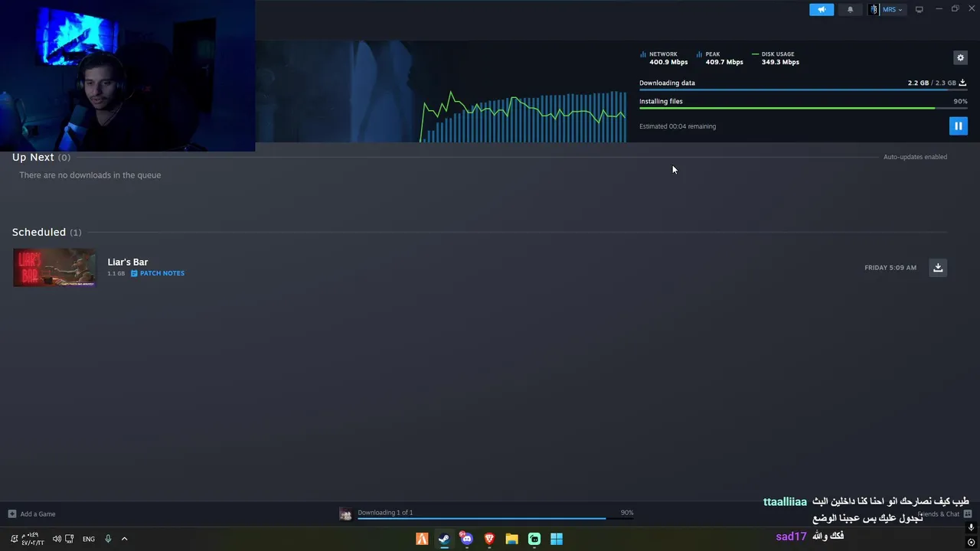Screen dimensions: 980x551
Task: Open File Explorer from the taskbar
Action: pos(511,539)
